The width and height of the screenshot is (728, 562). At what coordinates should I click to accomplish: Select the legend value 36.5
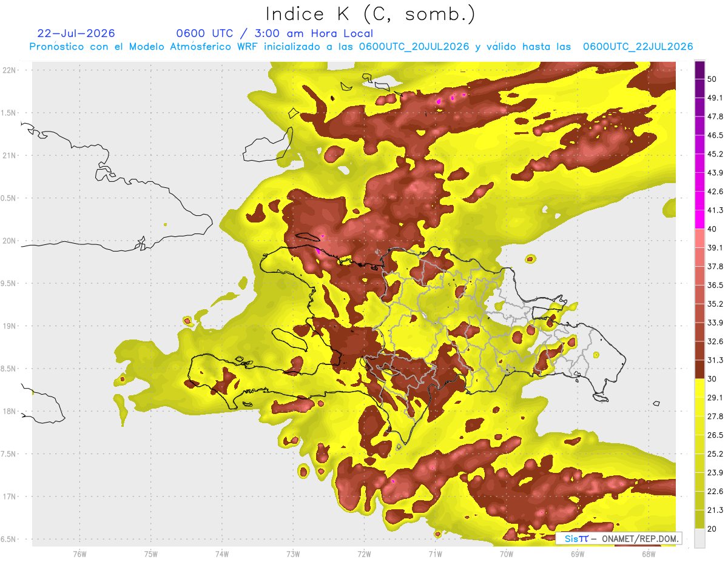pyautogui.click(x=715, y=285)
